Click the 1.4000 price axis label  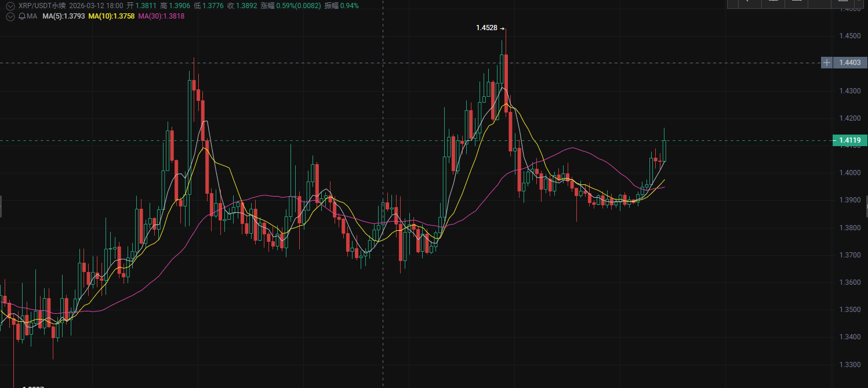(x=849, y=173)
